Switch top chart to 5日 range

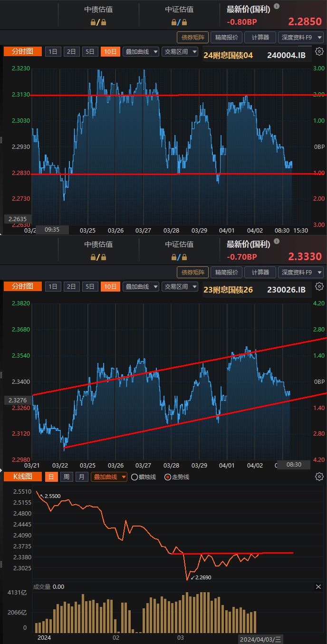click(90, 52)
